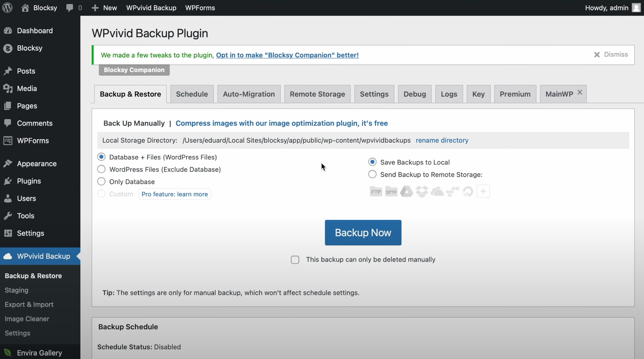Choose the Google Drive storage icon

click(x=406, y=192)
